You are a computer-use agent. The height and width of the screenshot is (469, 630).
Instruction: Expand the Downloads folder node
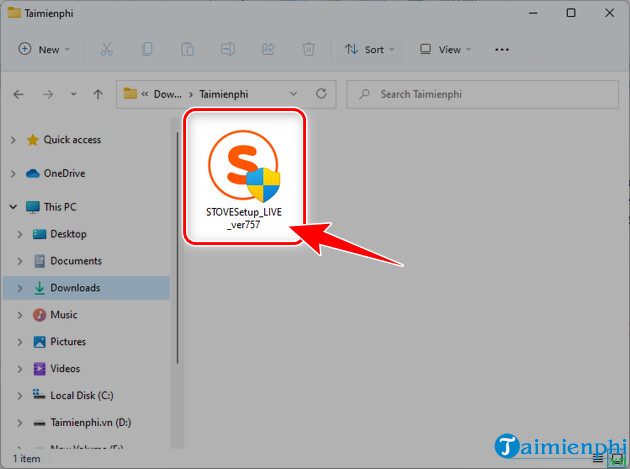click(x=20, y=288)
